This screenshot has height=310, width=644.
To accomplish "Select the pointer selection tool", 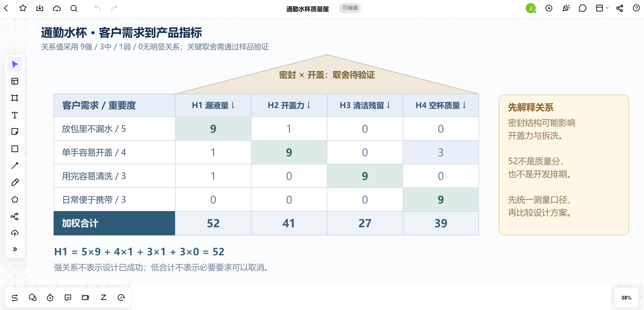I will [x=15, y=64].
